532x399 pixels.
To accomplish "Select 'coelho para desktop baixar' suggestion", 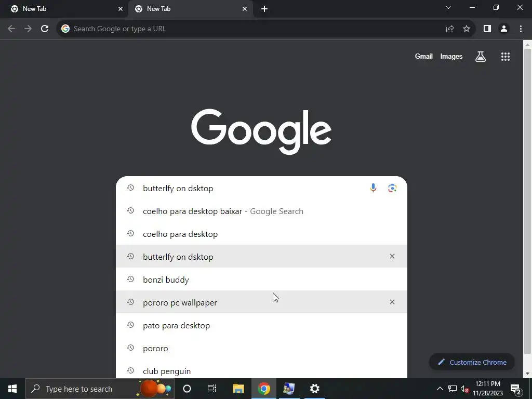I will coord(262,211).
